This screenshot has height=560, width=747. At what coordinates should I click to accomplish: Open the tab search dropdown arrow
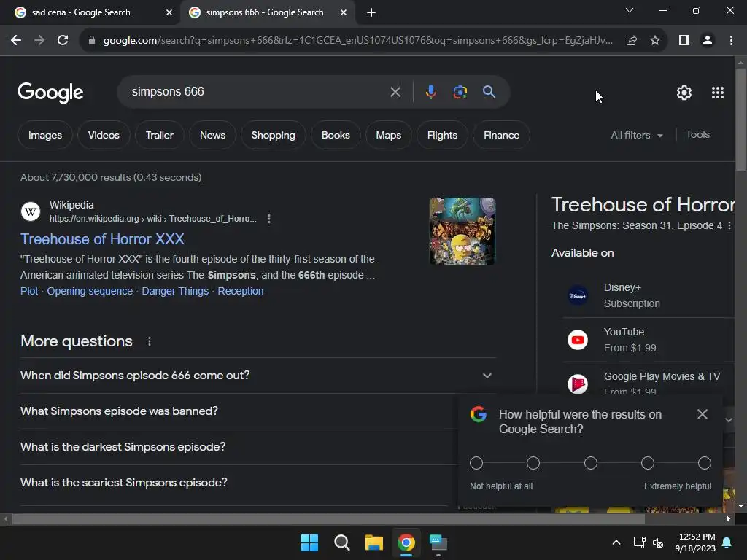point(630,10)
